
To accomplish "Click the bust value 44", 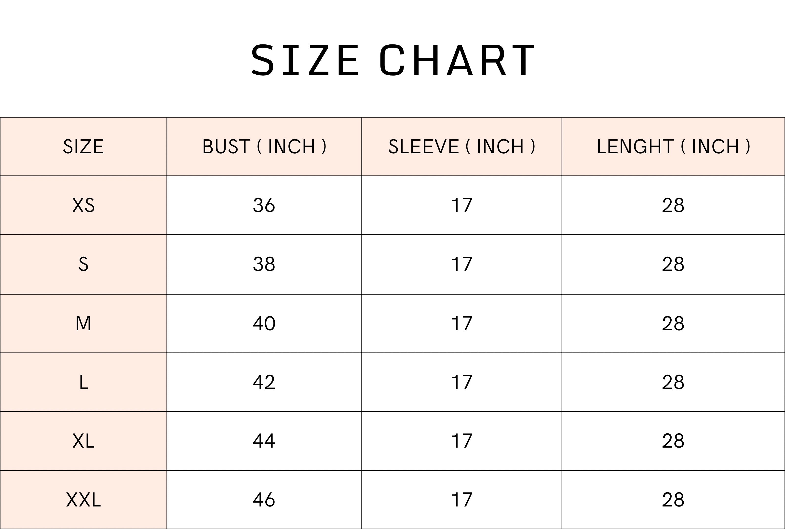I will point(264,441).
